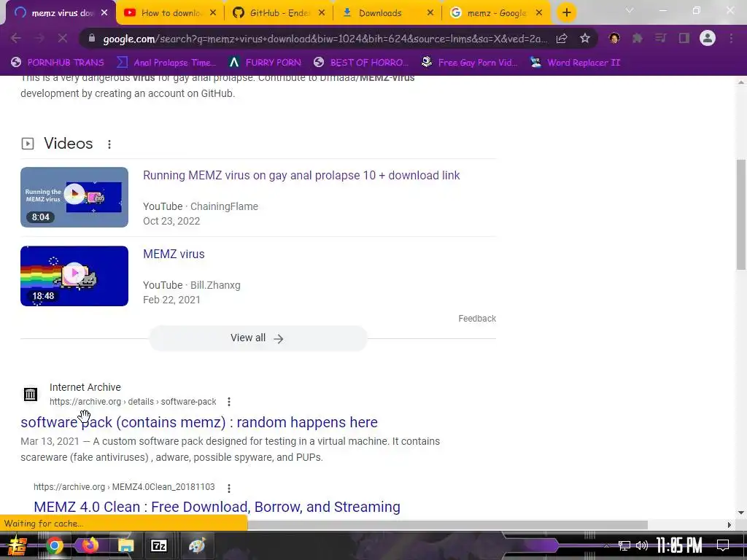The image size is (747, 560).
Task: Click the YouTube · Bill.Zhanxg source text
Action: (192, 285)
